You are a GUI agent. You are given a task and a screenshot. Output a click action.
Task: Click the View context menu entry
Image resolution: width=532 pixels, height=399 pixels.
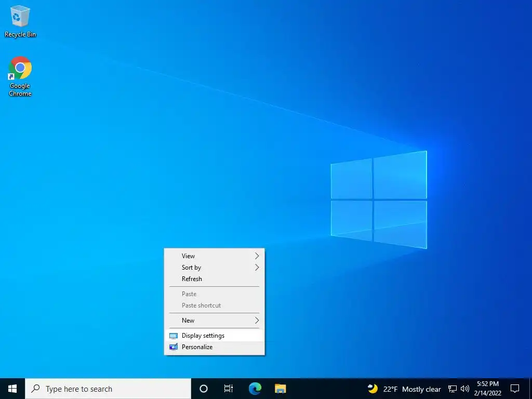pos(214,256)
